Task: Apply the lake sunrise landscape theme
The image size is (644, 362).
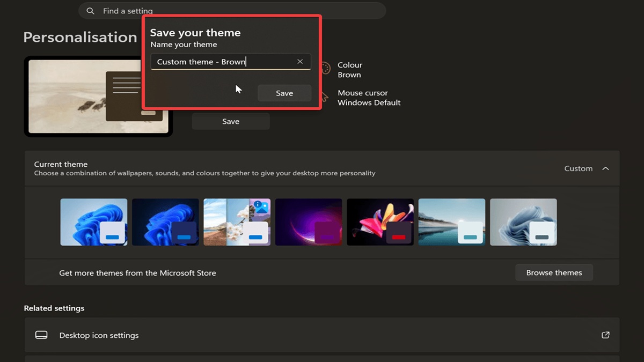Action: point(452,222)
